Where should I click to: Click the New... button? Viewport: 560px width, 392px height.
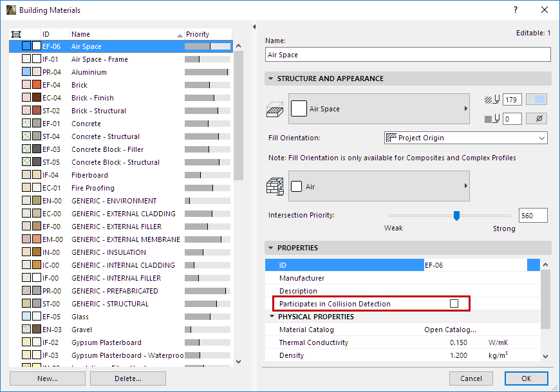(47, 378)
